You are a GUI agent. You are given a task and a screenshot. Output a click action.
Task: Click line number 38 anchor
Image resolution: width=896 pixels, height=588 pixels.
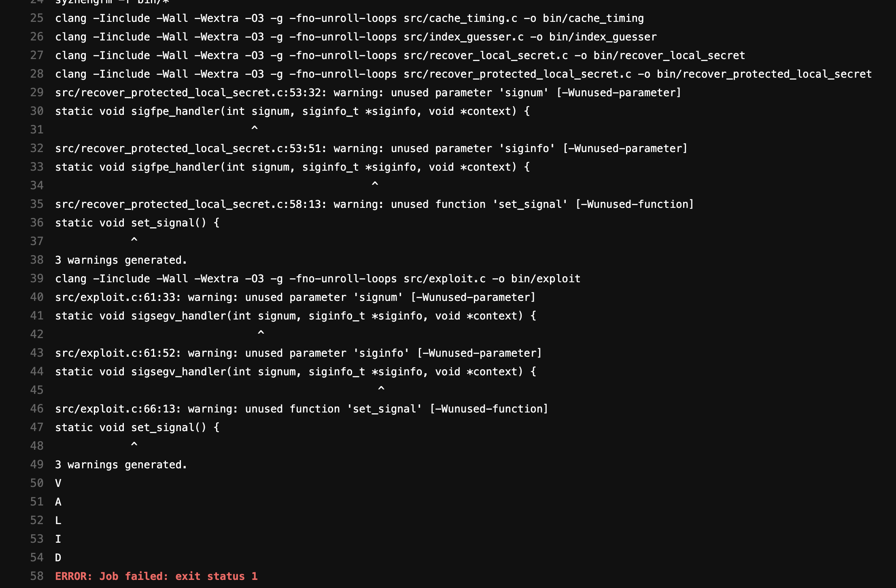37,260
